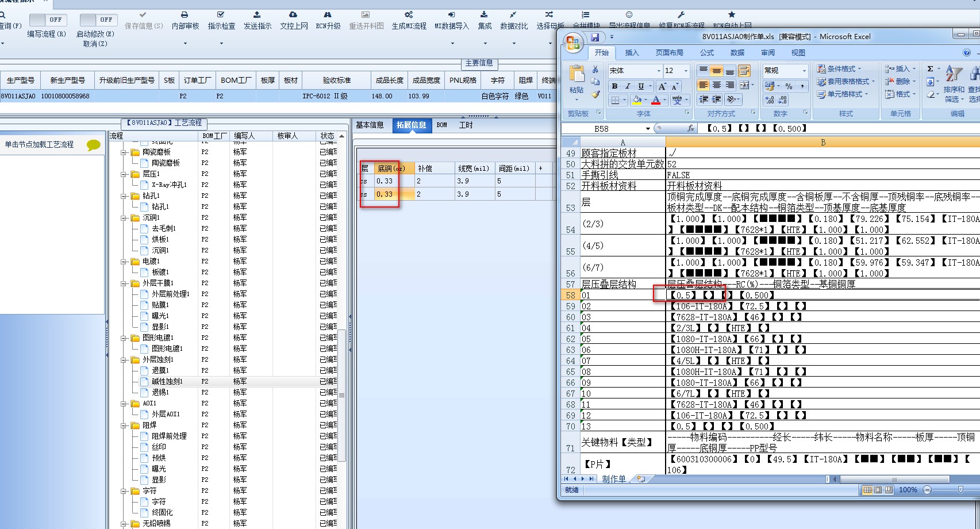Click the ECN升级 icon
This screenshot has height=529, width=980.
coord(328,15)
